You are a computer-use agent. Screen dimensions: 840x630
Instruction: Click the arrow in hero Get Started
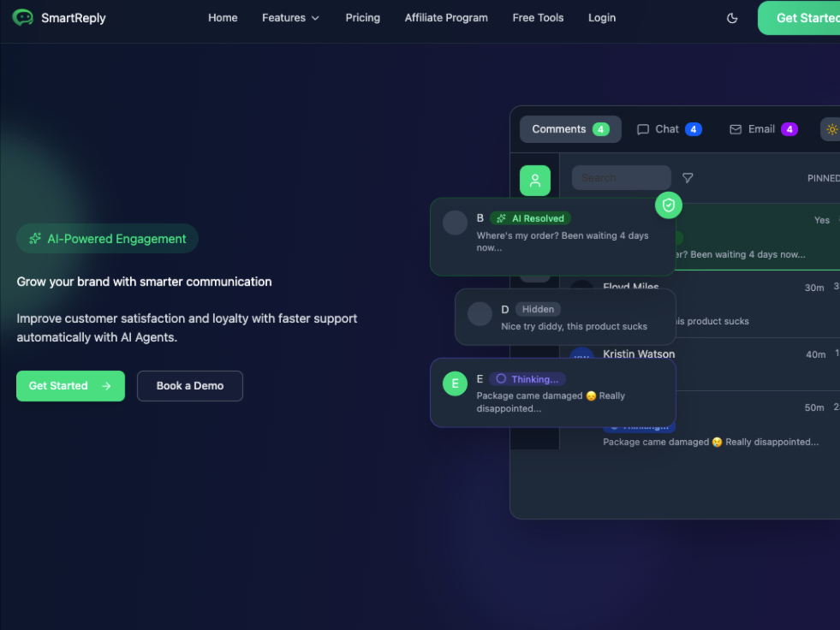click(106, 386)
